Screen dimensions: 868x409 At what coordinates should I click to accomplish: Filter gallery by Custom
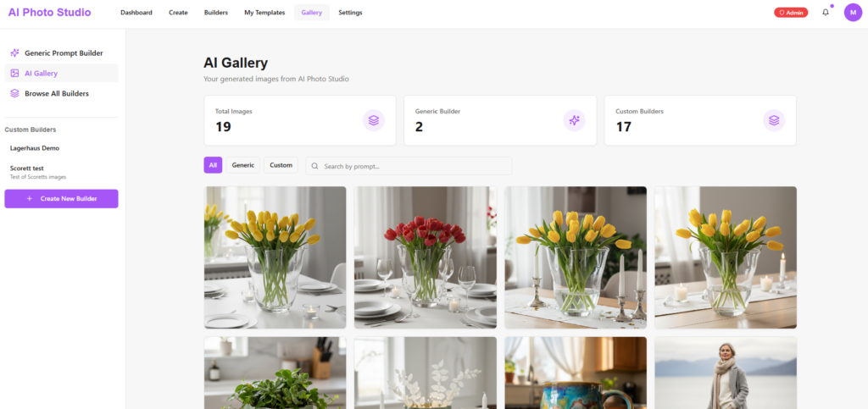(x=281, y=165)
